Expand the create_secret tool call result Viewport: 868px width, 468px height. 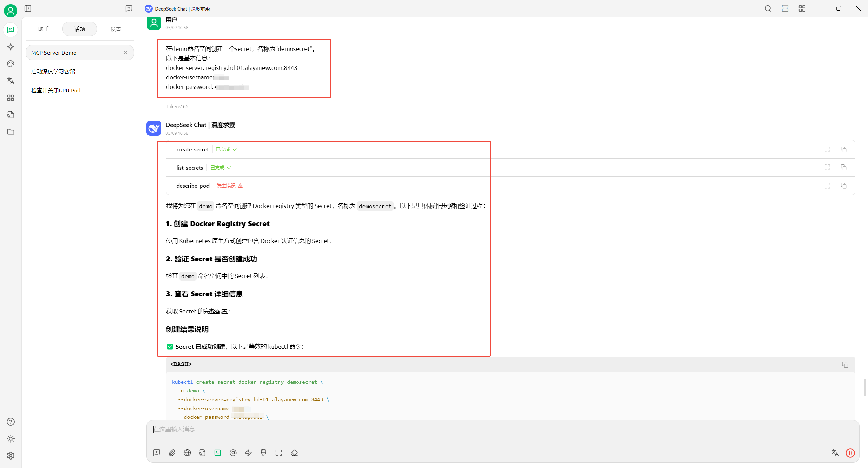(x=827, y=149)
